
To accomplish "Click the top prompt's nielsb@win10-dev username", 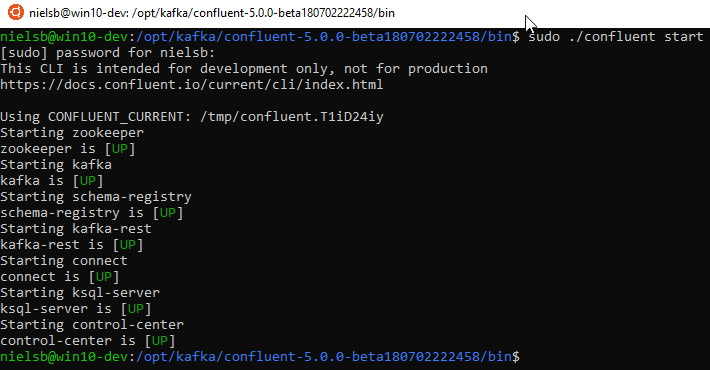I will (64, 37).
